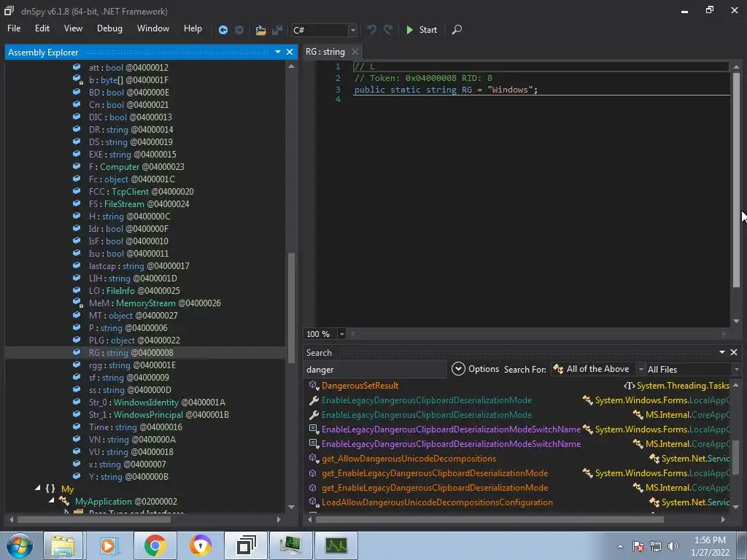Click the search results horizontal scrollbar
Viewport: 747px width, 560px height.
click(489, 519)
